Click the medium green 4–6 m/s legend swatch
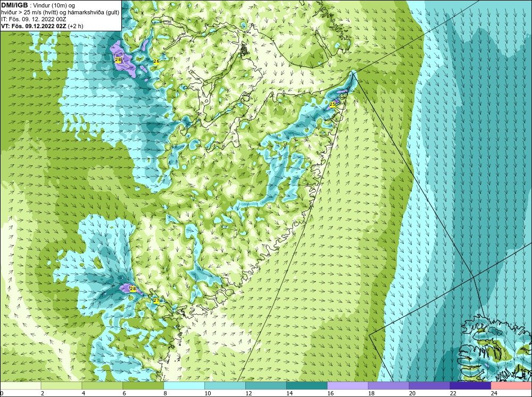 coord(102,385)
